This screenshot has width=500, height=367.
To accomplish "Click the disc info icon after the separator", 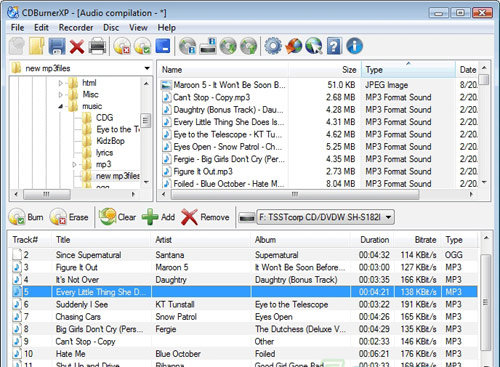I will (188, 46).
